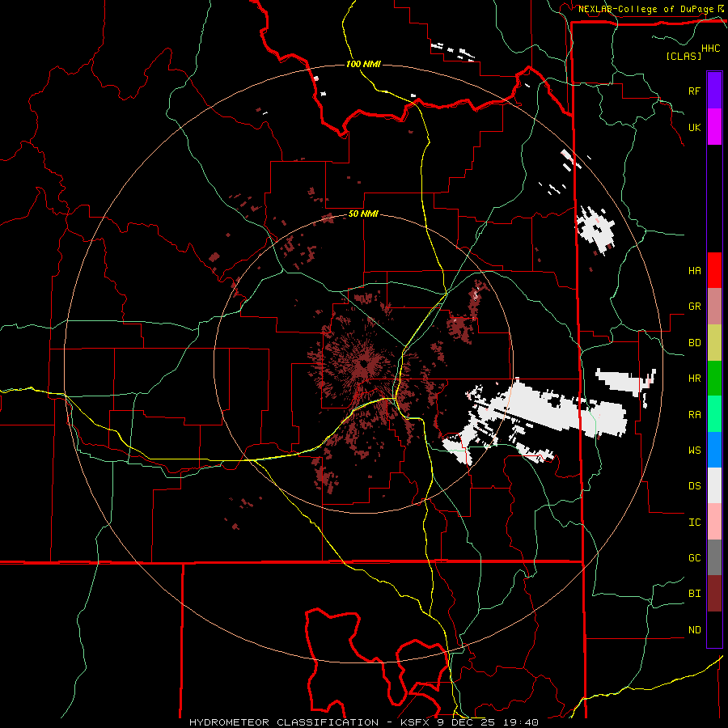Click the HHC product label
The height and width of the screenshot is (728, 728).
coord(710,49)
